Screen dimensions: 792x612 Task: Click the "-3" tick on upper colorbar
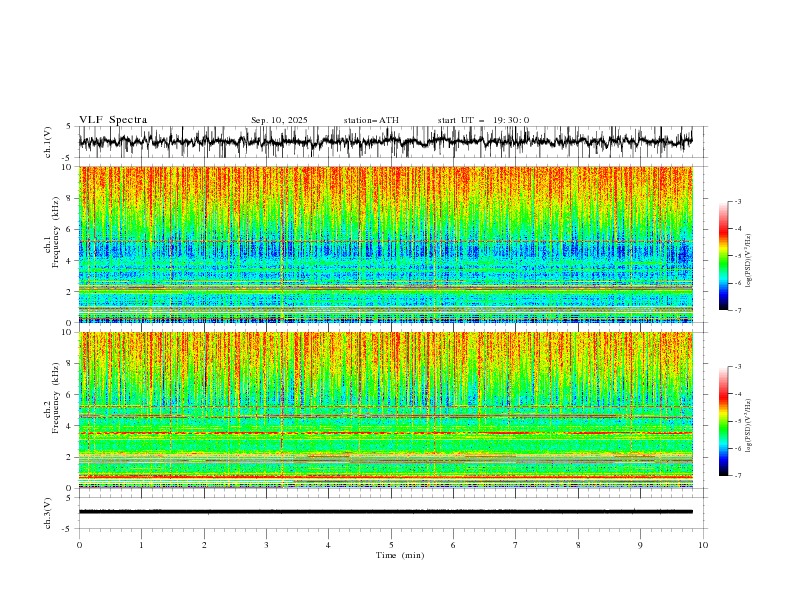[737, 201]
